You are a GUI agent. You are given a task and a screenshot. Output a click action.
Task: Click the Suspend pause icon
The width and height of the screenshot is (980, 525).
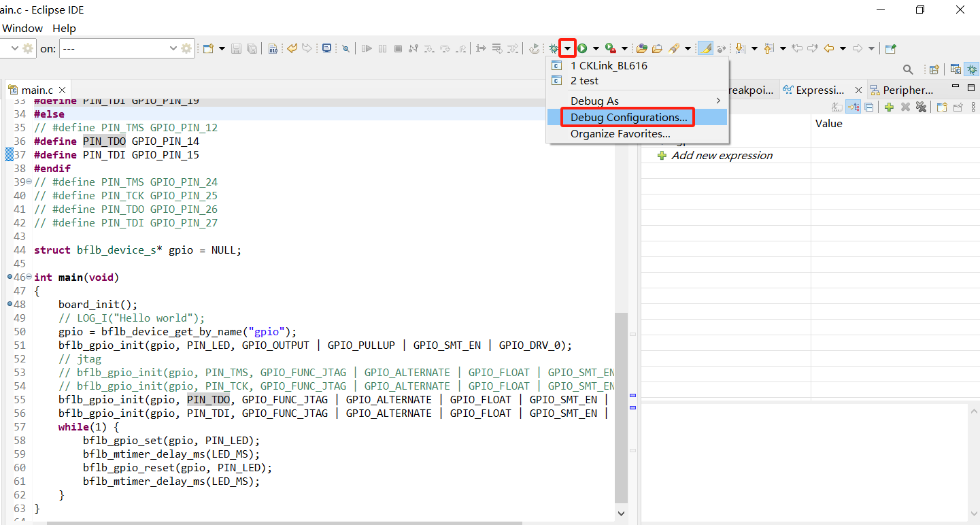pos(382,48)
